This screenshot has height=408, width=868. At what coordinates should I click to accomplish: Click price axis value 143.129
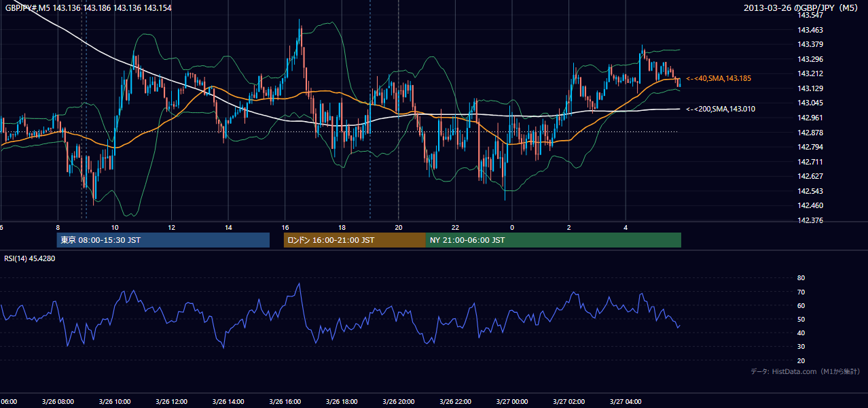click(810, 88)
